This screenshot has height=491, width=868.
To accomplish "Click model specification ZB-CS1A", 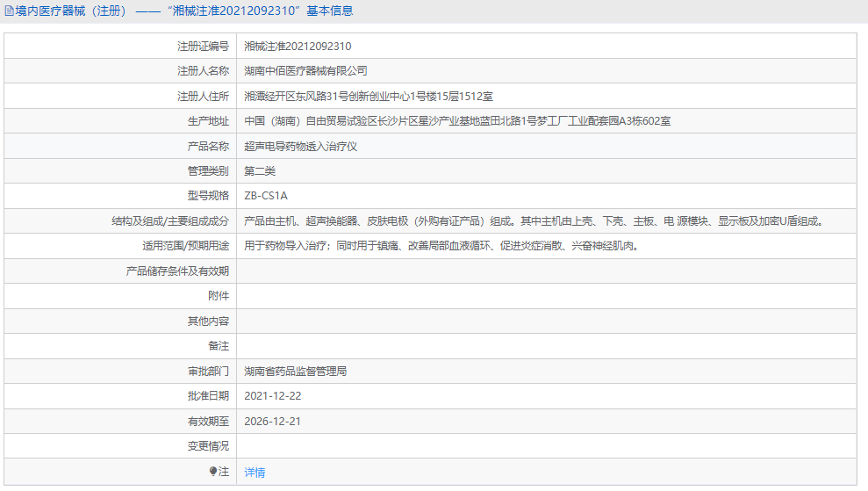I will [x=266, y=196].
